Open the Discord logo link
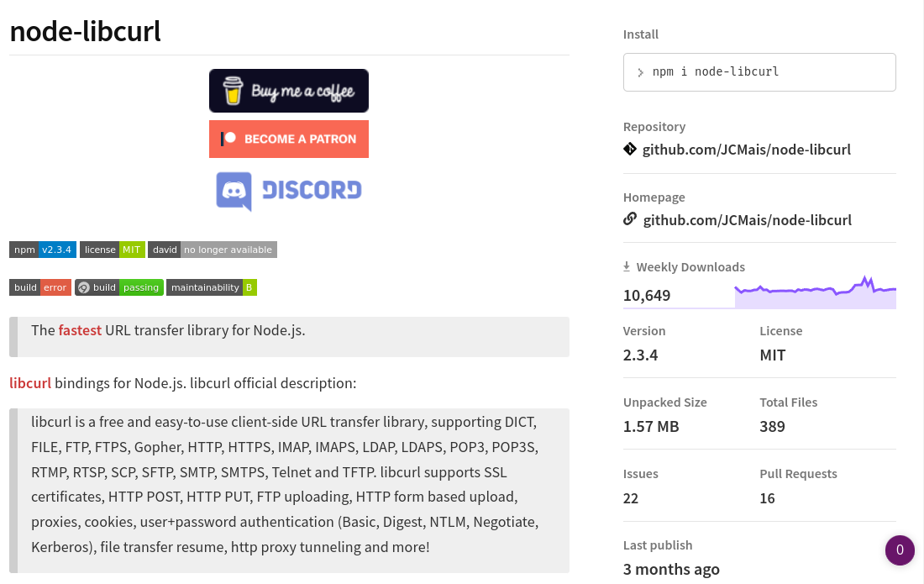 (x=289, y=191)
